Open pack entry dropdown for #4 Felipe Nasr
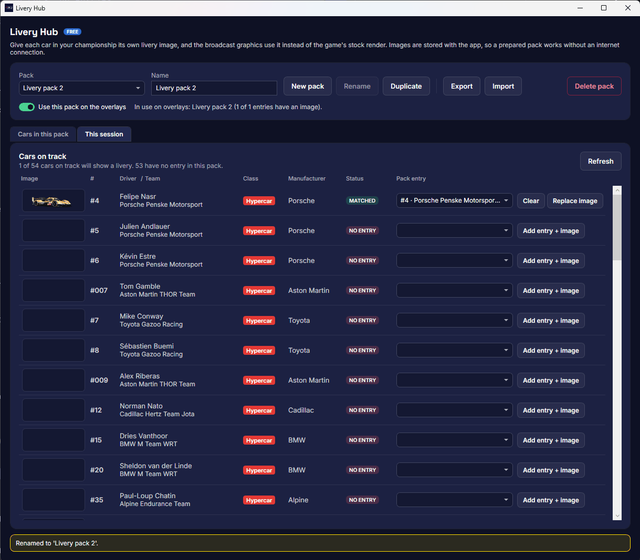The height and width of the screenshot is (560, 640). click(x=454, y=200)
